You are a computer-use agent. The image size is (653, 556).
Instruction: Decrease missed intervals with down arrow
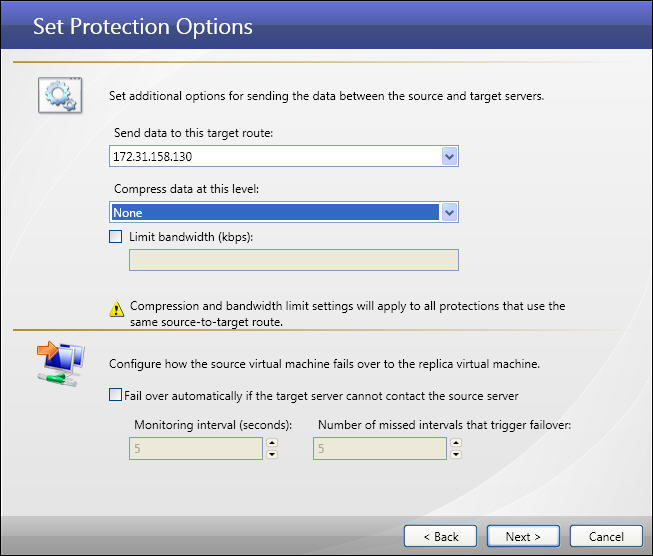coord(456,455)
